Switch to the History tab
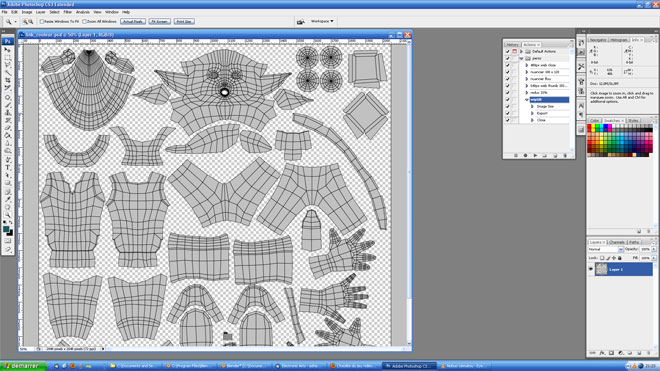 (512, 45)
